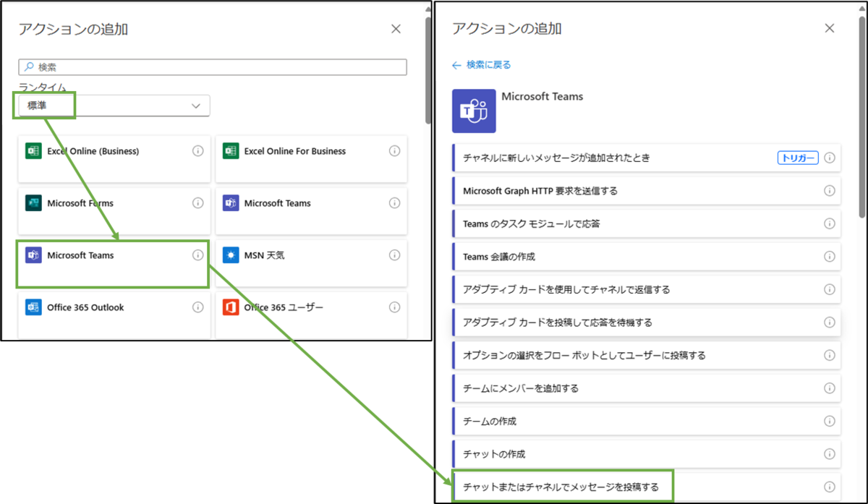The height and width of the screenshot is (504, 868).
Task: Select the Office 365 ユーザー icon
Action: pos(231,307)
